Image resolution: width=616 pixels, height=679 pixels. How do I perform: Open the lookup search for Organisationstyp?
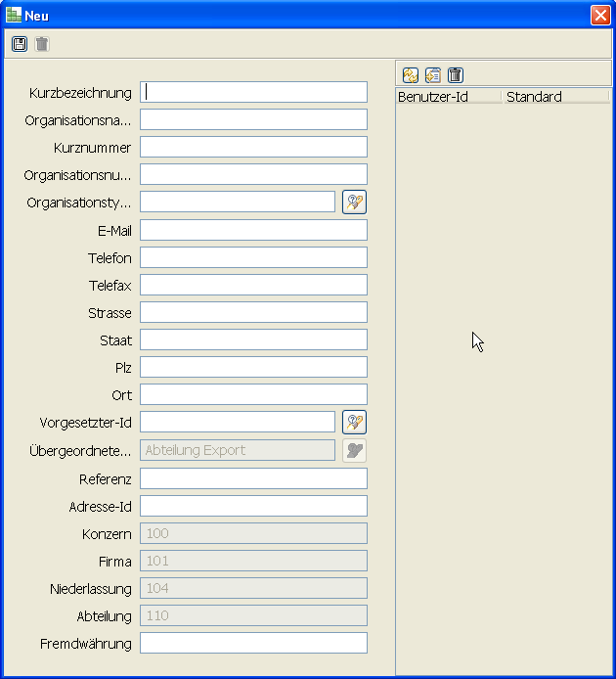[x=354, y=203]
